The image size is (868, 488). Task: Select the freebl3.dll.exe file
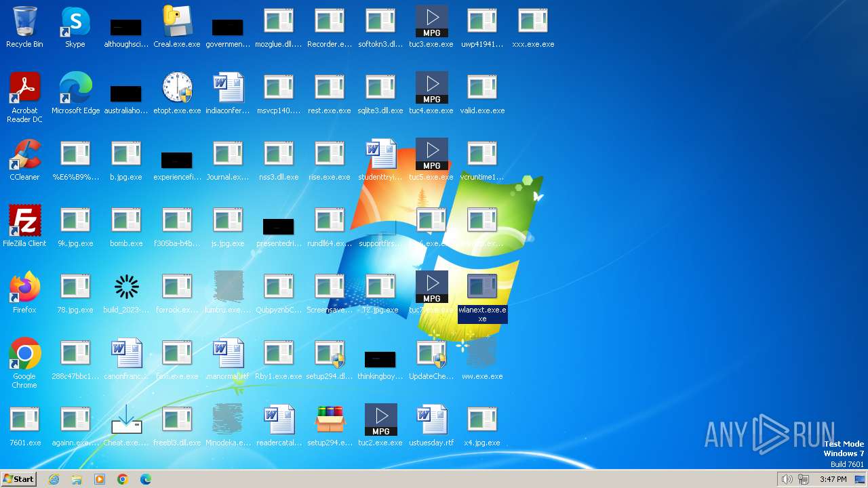[x=177, y=420]
